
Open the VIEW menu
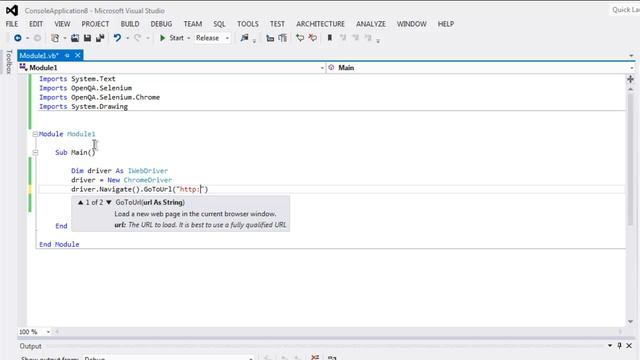click(x=62, y=24)
